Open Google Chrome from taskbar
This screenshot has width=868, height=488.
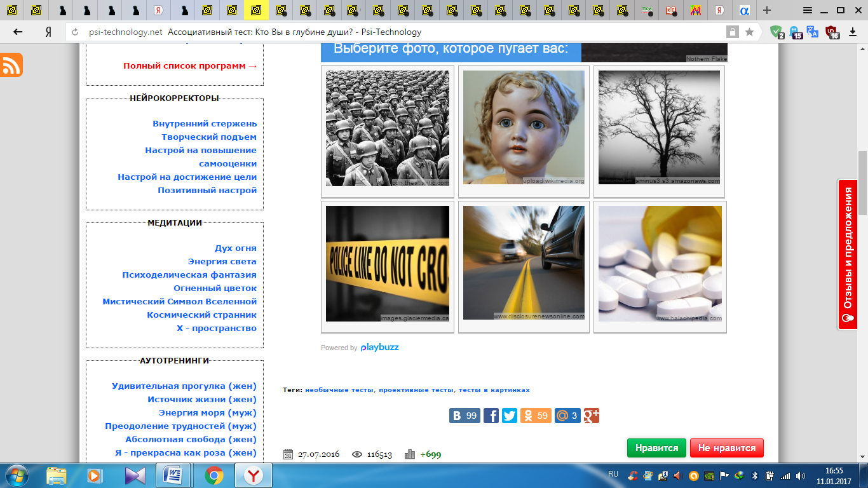[214, 475]
